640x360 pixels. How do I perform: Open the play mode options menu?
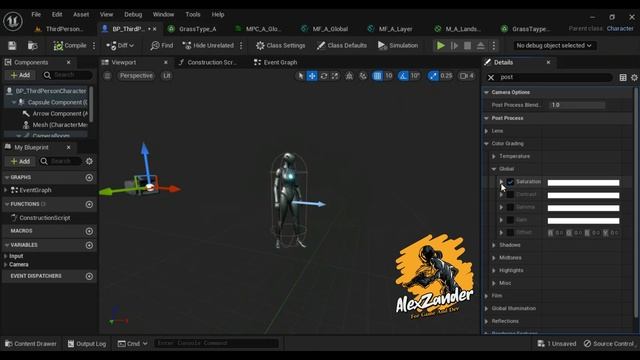tap(493, 45)
